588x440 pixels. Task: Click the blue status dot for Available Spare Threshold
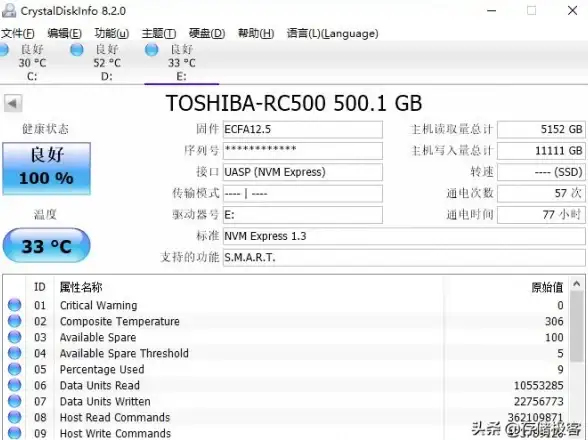pos(15,353)
